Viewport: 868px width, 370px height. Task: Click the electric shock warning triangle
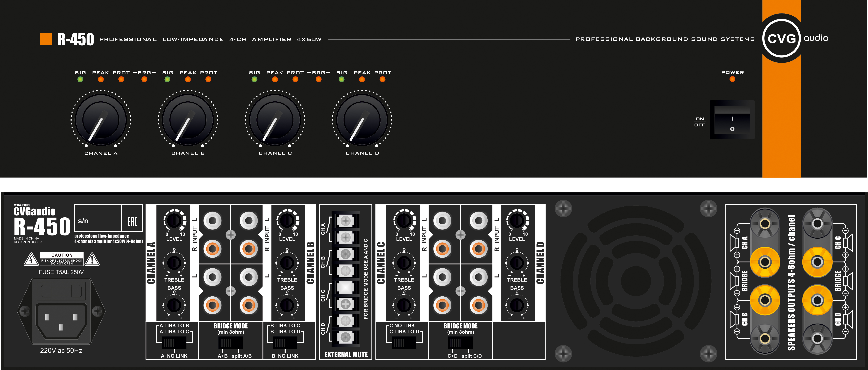pos(31,260)
